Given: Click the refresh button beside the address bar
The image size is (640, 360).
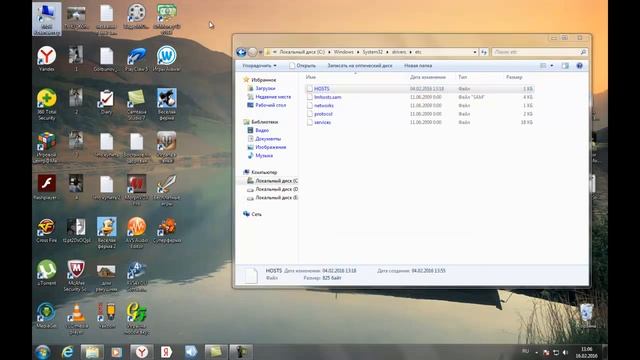Looking at the screenshot, I should pyautogui.click(x=484, y=52).
